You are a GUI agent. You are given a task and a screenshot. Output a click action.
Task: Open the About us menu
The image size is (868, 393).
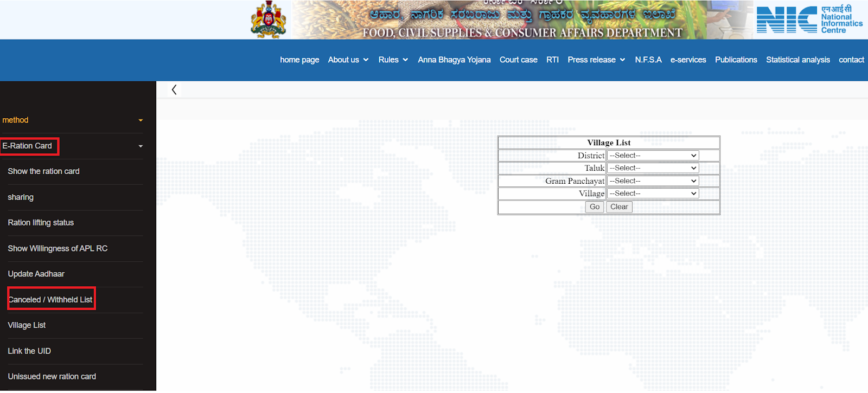coord(348,60)
